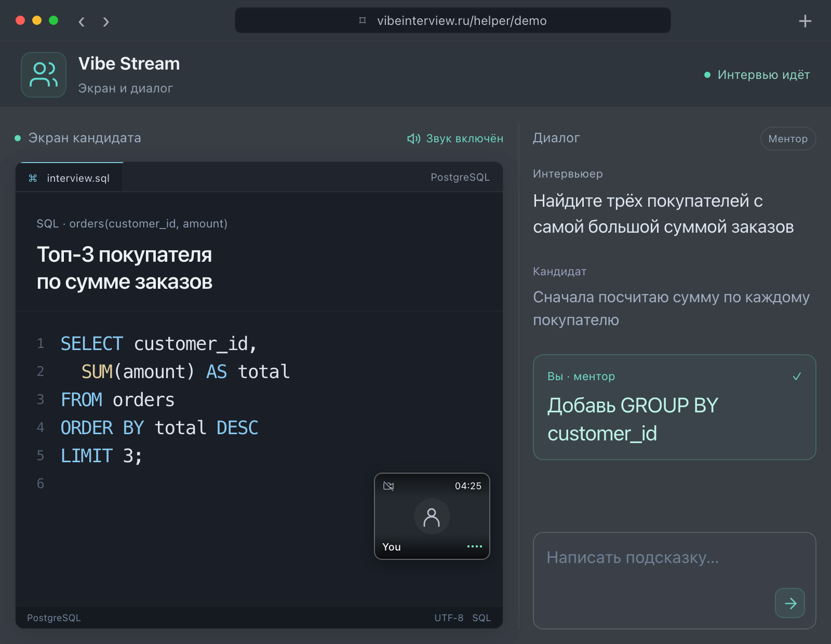
Task: Click 'SQL · orders(customer_id, amount)' caption
Action: [132, 223]
